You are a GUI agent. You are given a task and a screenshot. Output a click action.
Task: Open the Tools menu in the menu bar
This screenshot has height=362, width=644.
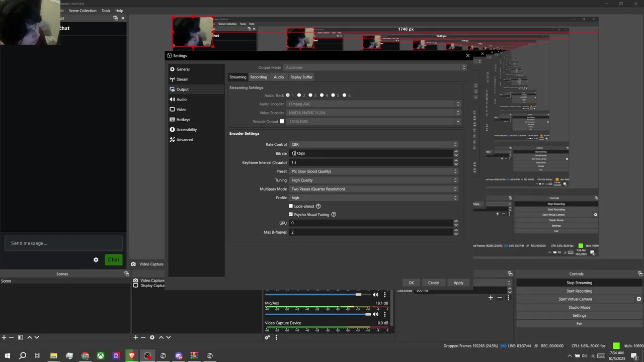click(106, 11)
